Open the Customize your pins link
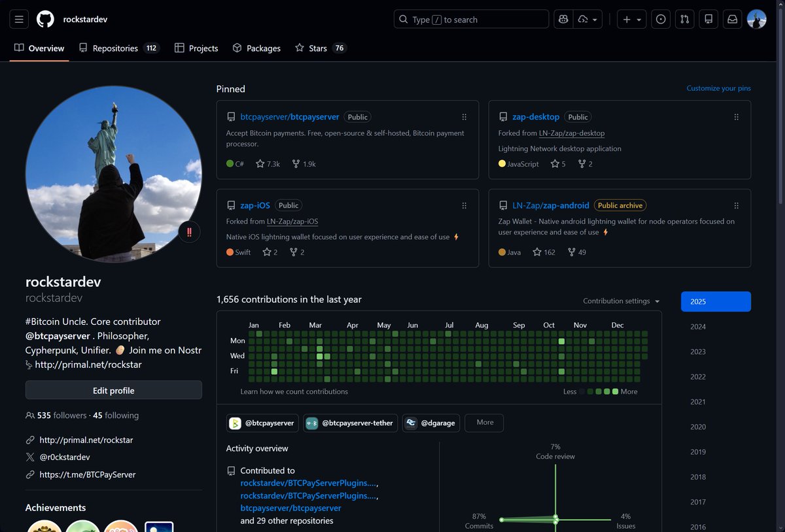 pyautogui.click(x=718, y=88)
